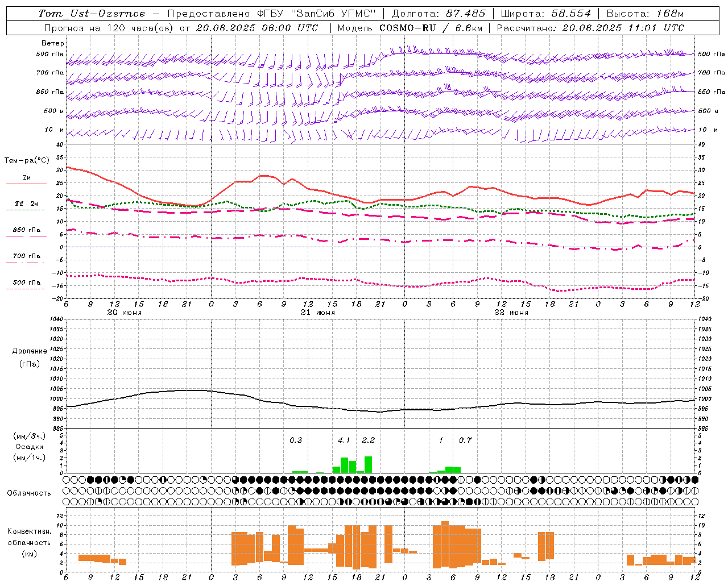Click the "Конвективн." convective cloud label
728x582 pixels.
pyautogui.click(x=30, y=531)
